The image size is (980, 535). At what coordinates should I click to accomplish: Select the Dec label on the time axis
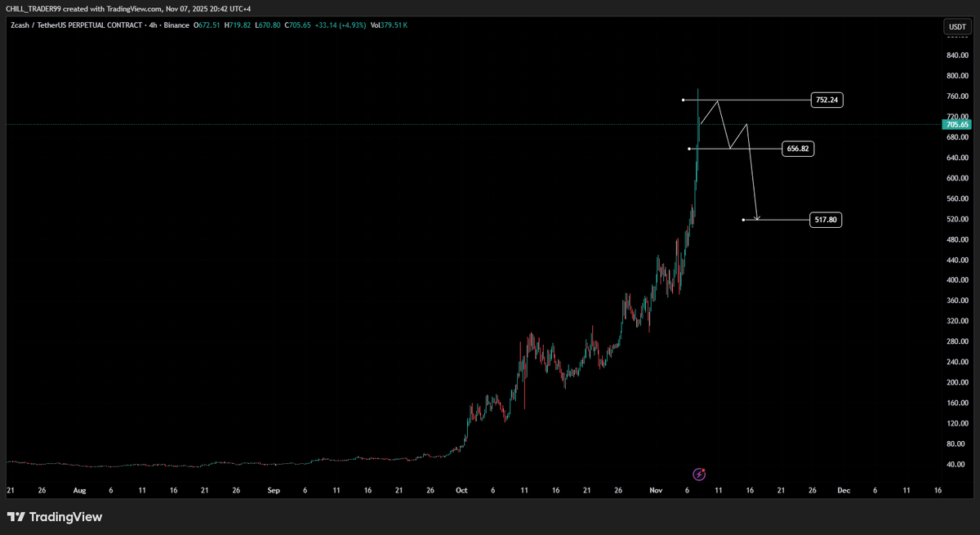point(844,490)
